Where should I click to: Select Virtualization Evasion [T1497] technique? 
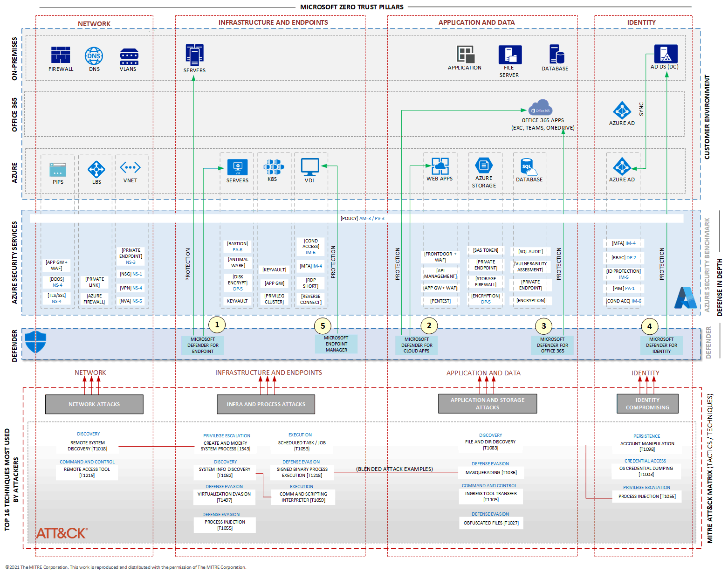tap(224, 497)
